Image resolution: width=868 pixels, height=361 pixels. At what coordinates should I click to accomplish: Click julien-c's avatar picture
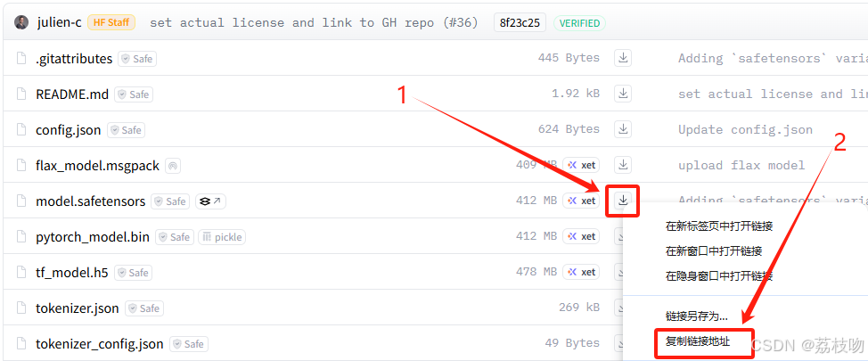(x=21, y=22)
